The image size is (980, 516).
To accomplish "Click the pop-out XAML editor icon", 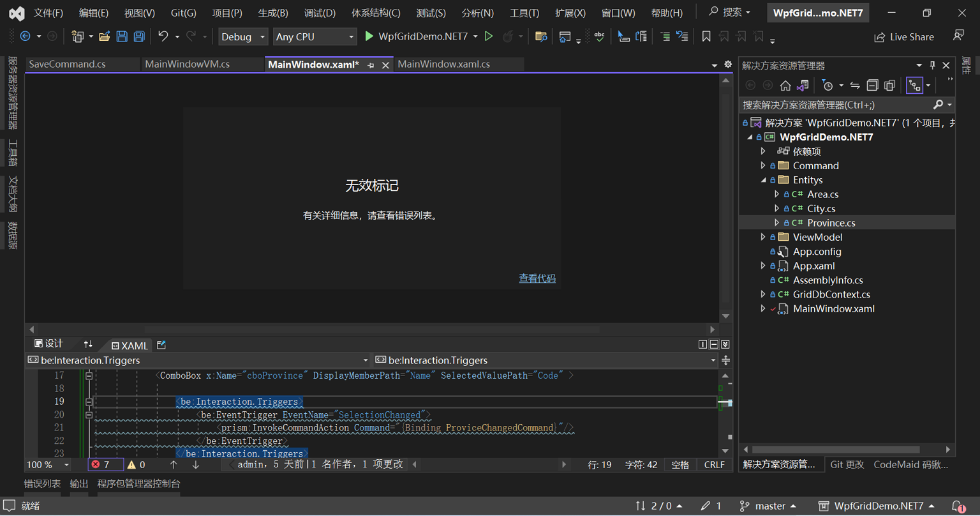I will click(x=161, y=345).
